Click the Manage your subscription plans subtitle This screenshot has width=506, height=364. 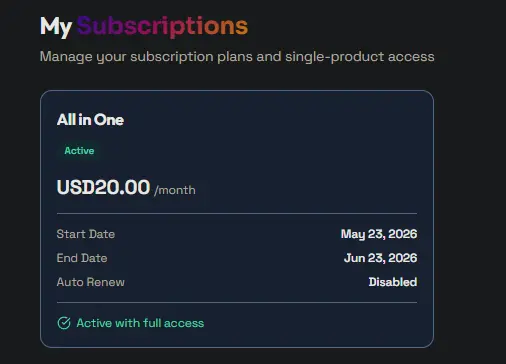[237, 57]
